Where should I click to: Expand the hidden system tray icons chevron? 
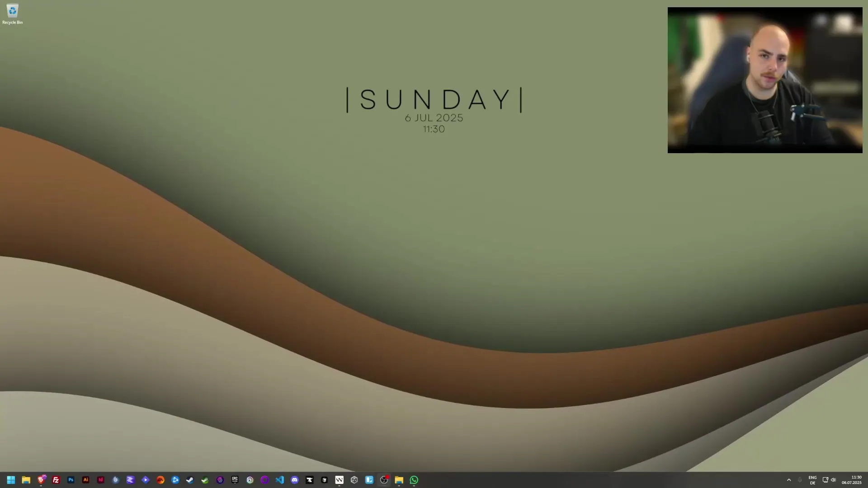(789, 480)
